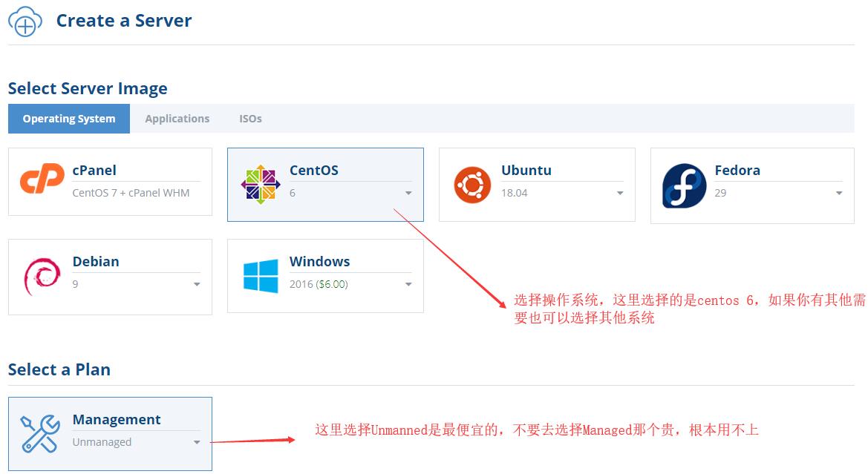The width and height of the screenshot is (868, 474).
Task: Expand the Debian 9 version dropdown
Action: tap(197, 284)
